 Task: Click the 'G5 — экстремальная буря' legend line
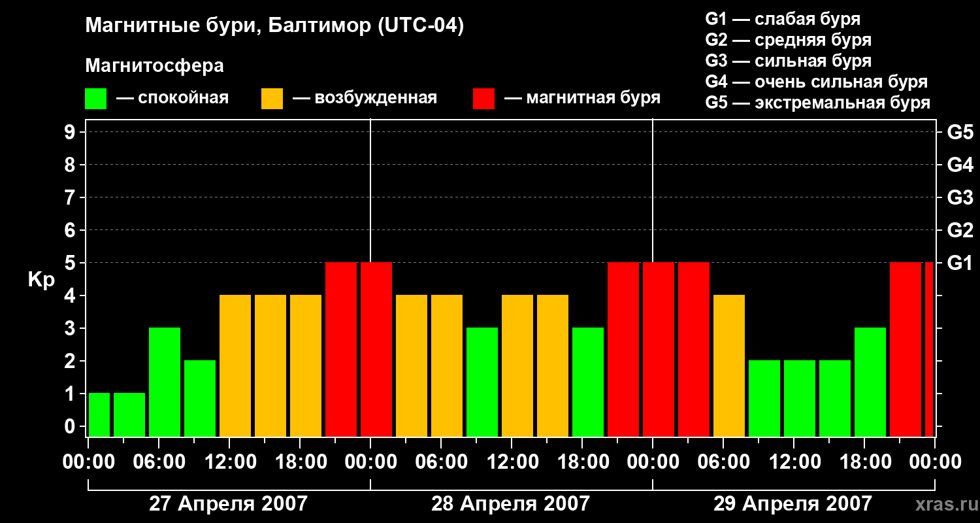click(x=817, y=103)
